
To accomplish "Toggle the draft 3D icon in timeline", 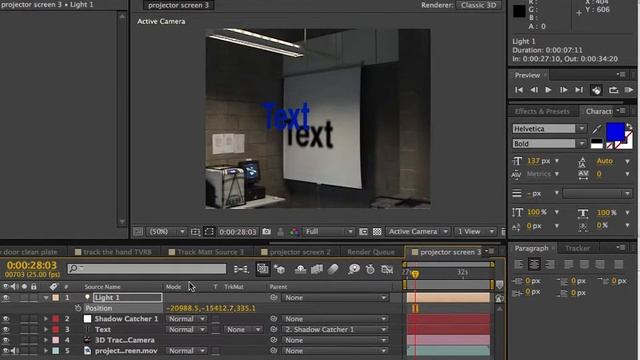I will (280, 269).
